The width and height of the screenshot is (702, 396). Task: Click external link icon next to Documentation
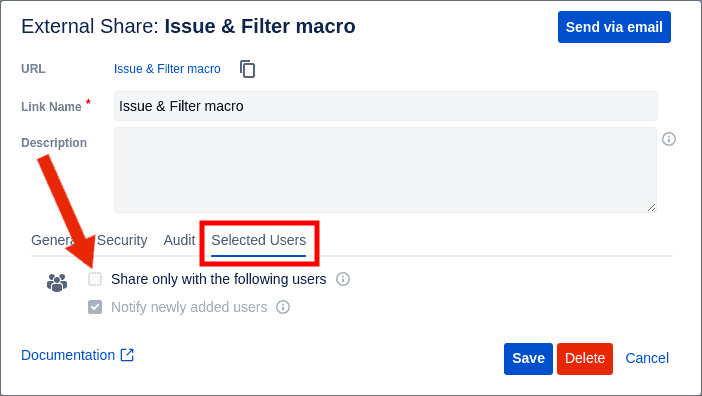(x=127, y=355)
